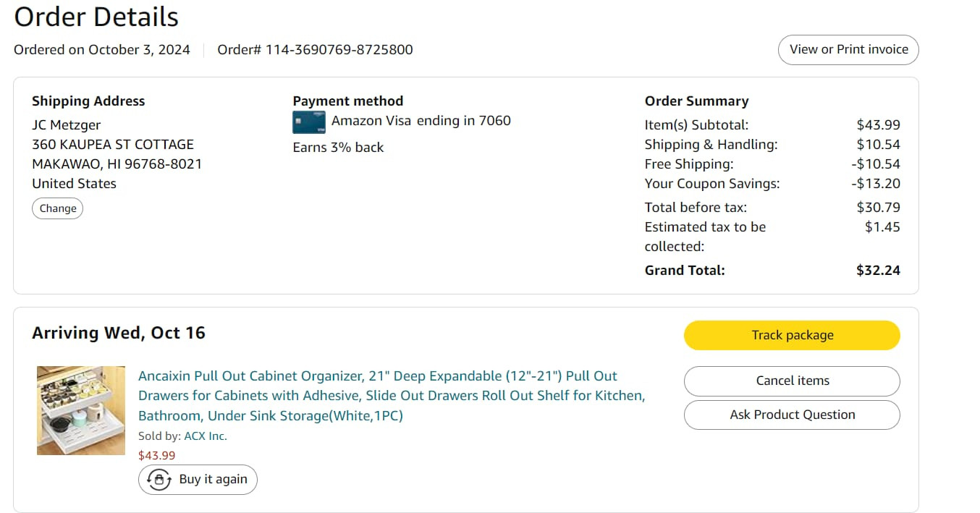980x513 pixels.
Task: Click the Your Coupon Savings amount
Action: pos(876,184)
